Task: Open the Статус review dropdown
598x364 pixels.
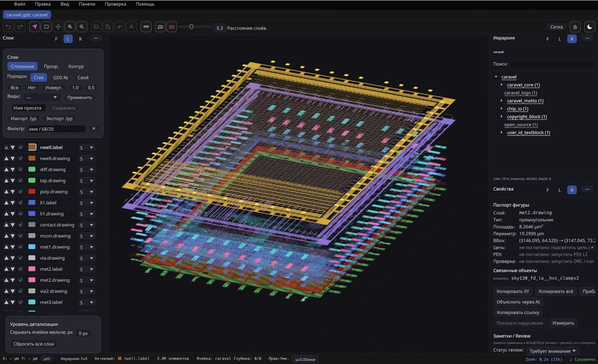Action: 552,351
